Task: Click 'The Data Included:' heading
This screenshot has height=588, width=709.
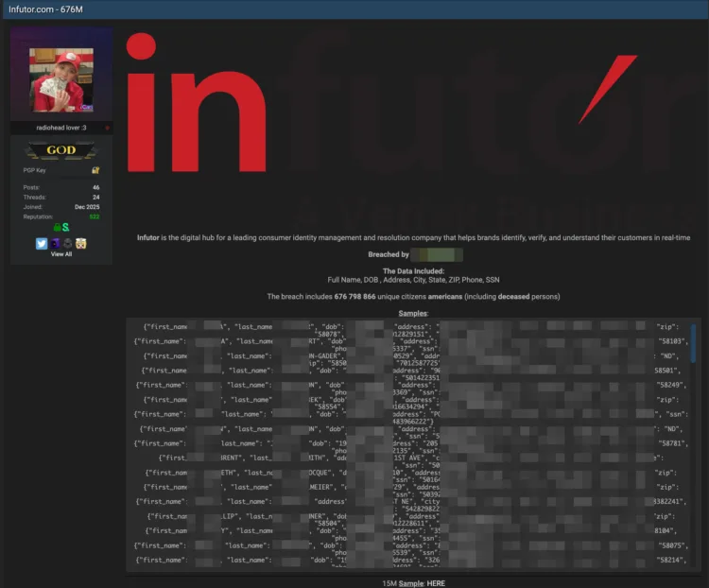Action: (413, 271)
